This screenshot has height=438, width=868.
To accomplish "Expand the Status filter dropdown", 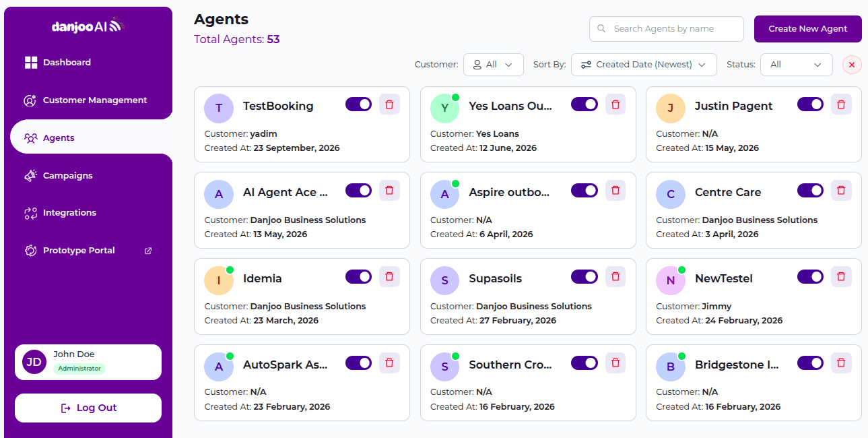I will (797, 65).
